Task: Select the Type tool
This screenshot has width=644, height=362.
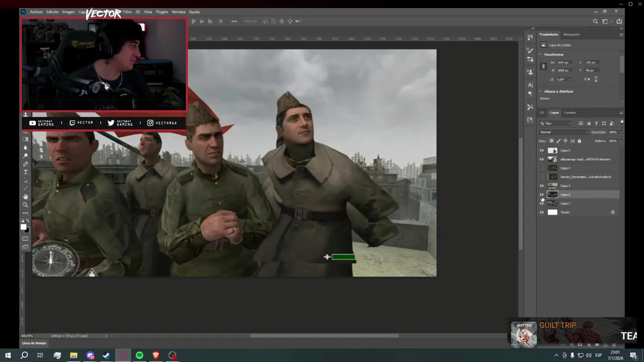Action: point(26,172)
